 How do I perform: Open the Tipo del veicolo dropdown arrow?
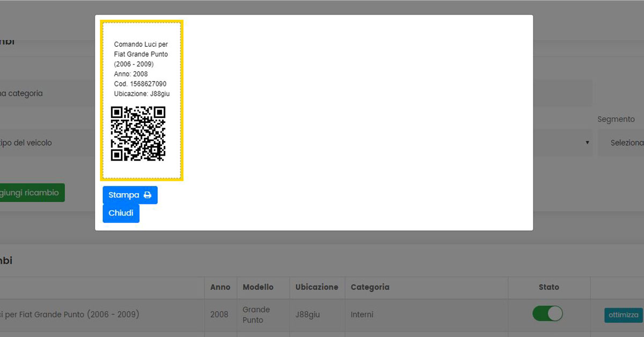[587, 143]
